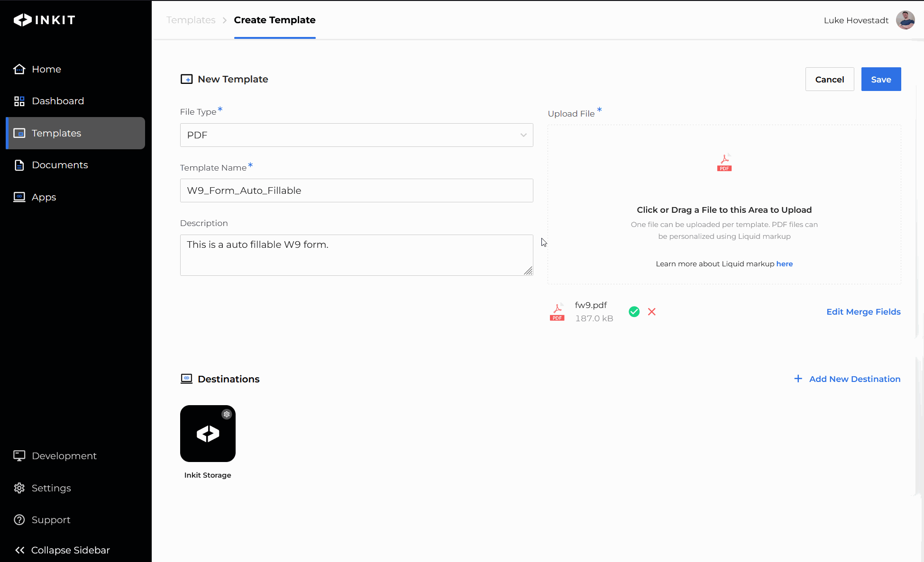The height and width of the screenshot is (562, 924).
Task: Open the Apps section
Action: pyautogui.click(x=44, y=197)
